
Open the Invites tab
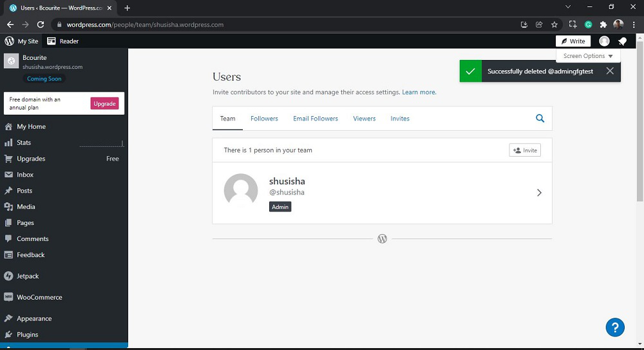[400, 119]
